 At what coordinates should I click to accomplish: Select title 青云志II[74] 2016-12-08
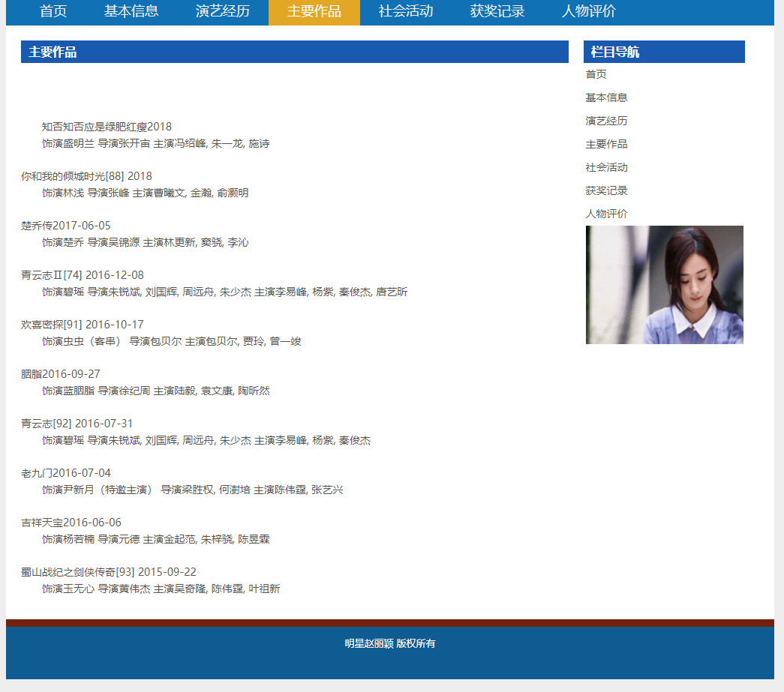83,275
